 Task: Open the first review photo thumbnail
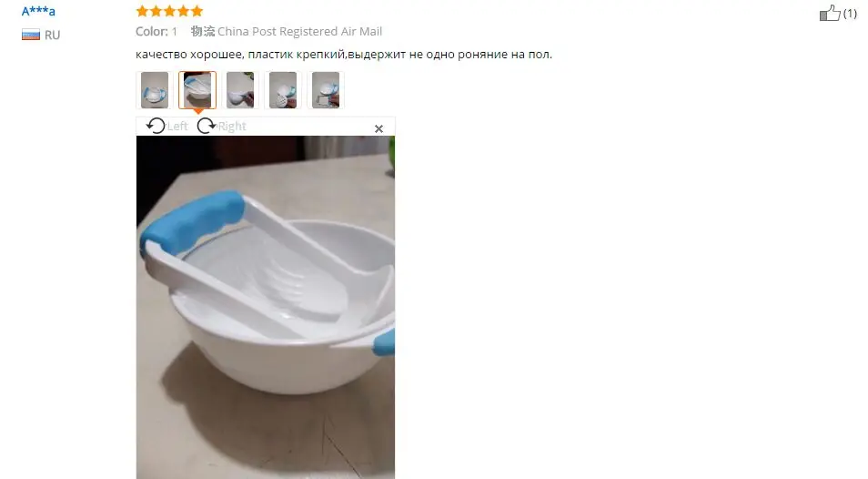click(x=155, y=90)
